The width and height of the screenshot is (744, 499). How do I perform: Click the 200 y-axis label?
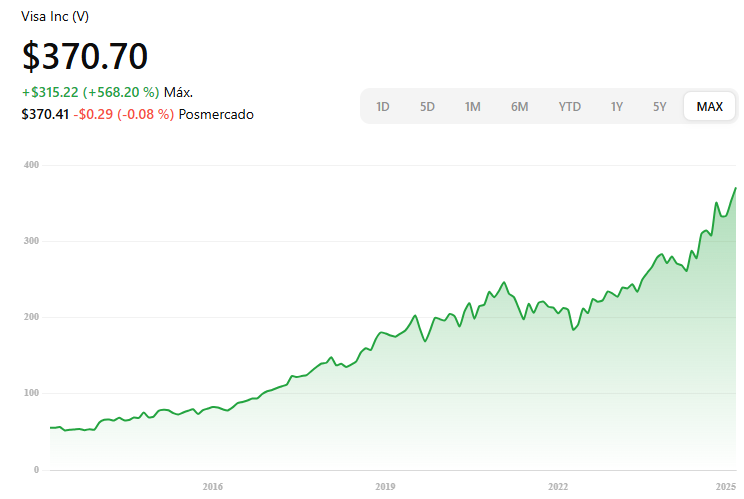31,317
